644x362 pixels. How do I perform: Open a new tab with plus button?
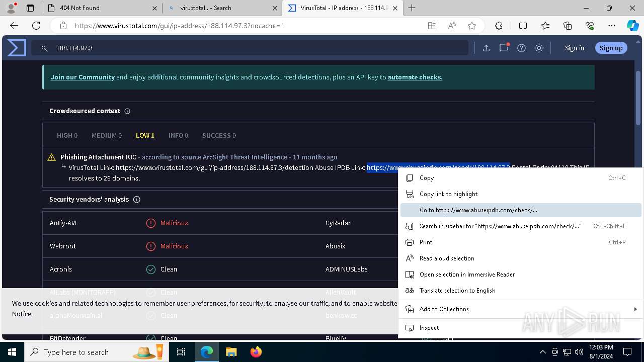pos(412,8)
